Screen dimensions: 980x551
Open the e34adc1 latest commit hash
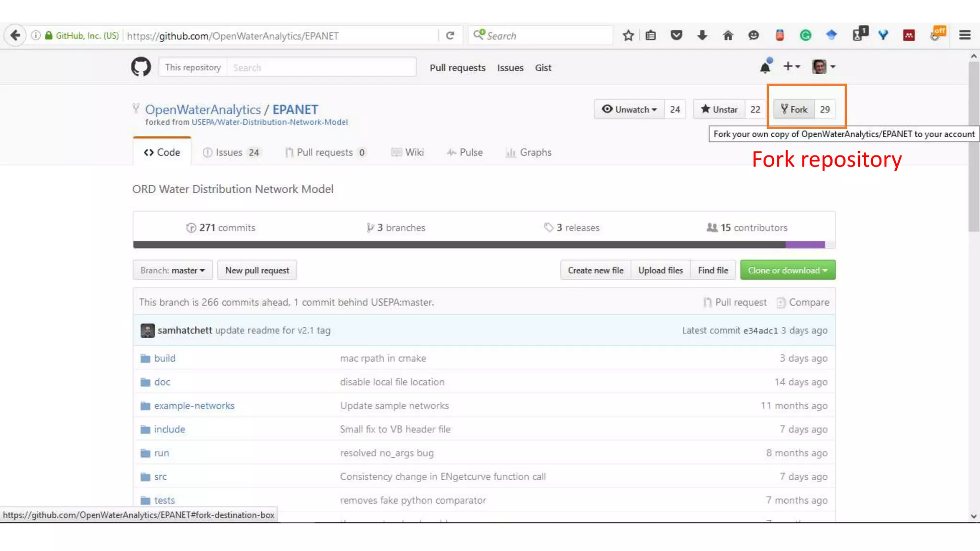click(x=760, y=331)
